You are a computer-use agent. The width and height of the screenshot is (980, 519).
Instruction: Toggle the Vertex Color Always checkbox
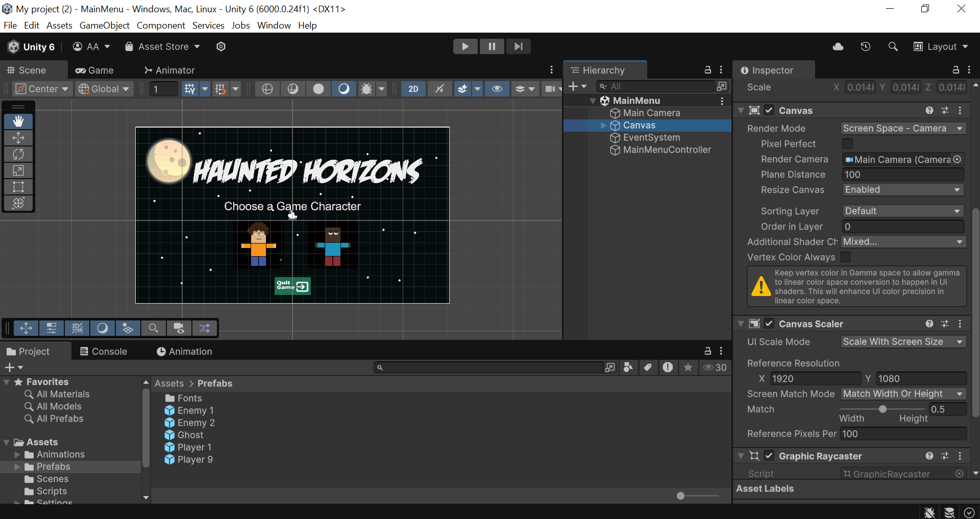pyautogui.click(x=846, y=257)
